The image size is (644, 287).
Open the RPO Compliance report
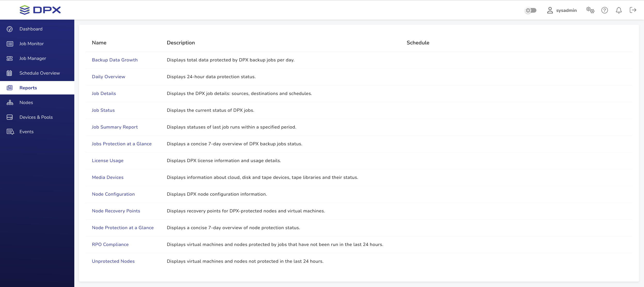[110, 244]
